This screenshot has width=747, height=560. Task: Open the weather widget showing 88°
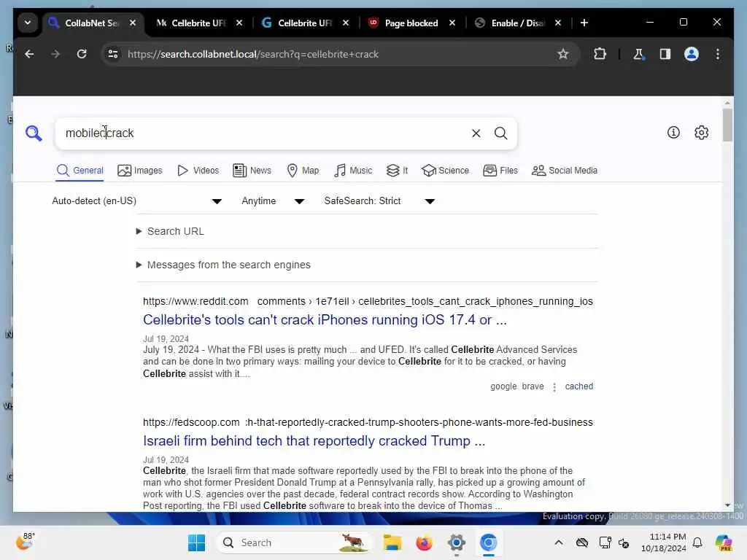click(25, 542)
